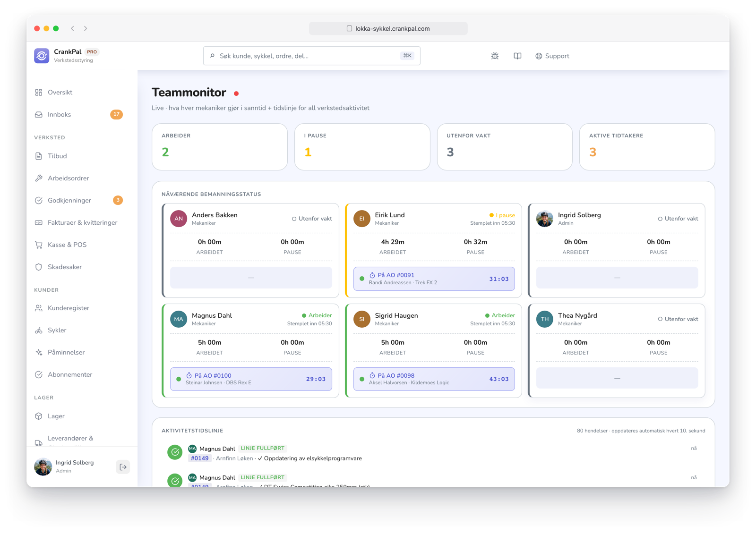This screenshot has width=756, height=534.
Task: Click the CrankPal logo icon
Action: pos(42,56)
